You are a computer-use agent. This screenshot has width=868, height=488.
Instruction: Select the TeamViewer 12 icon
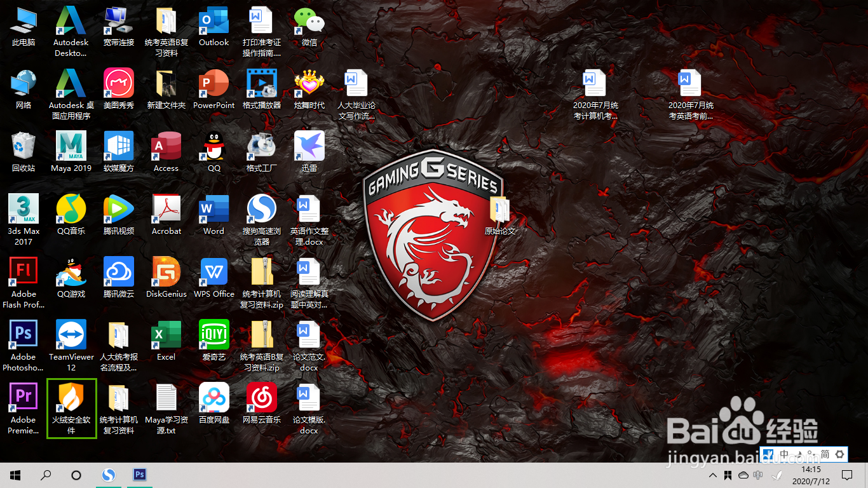click(71, 346)
